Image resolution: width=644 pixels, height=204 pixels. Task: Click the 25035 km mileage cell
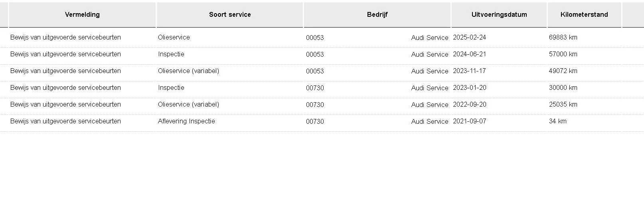[563, 105]
